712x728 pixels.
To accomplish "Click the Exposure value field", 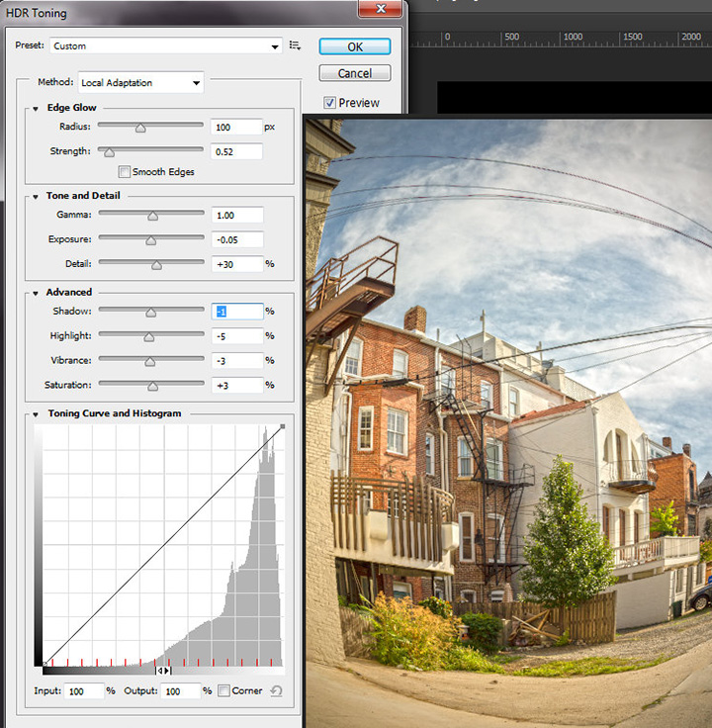I will 236,239.
